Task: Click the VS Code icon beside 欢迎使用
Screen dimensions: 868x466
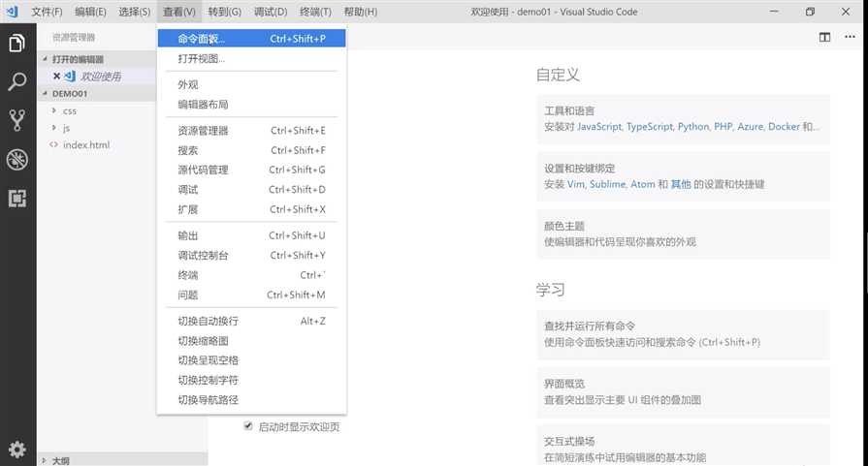Action: pos(70,77)
